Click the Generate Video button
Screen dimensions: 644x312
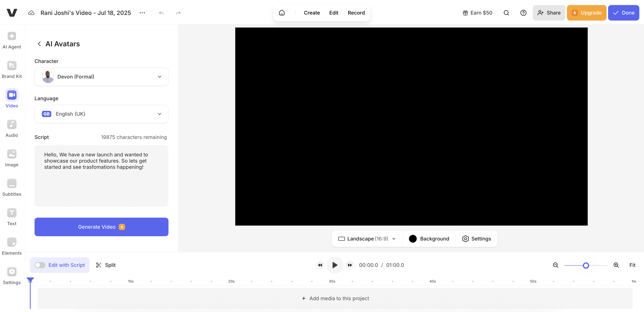pyautogui.click(x=101, y=227)
